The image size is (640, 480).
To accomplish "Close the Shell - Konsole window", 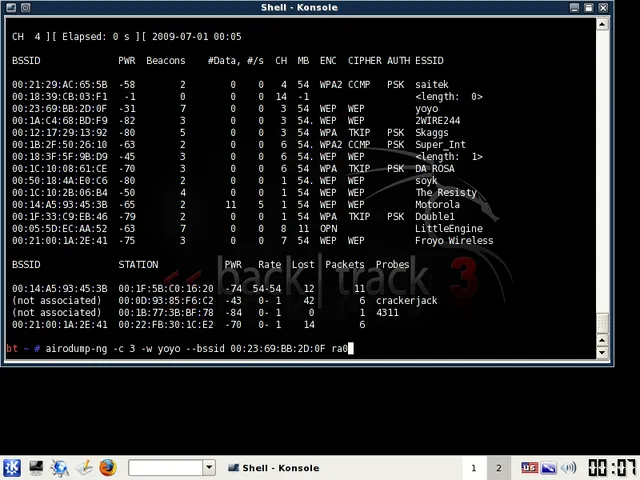I will 603,7.
